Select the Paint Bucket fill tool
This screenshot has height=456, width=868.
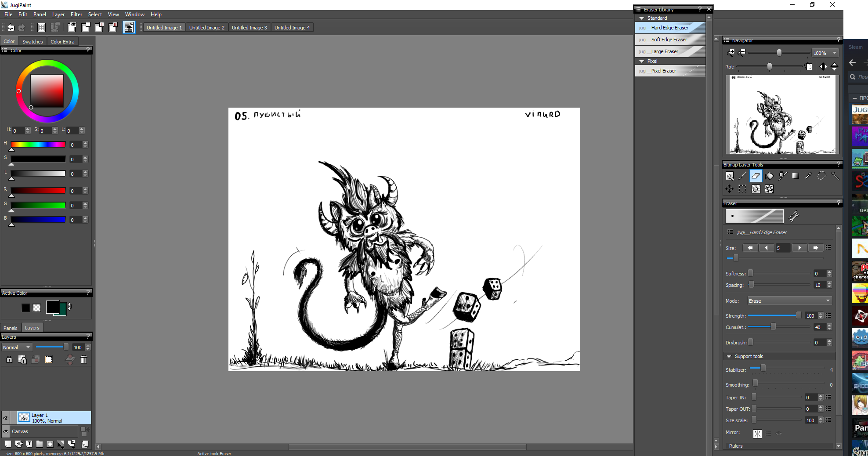pos(769,176)
